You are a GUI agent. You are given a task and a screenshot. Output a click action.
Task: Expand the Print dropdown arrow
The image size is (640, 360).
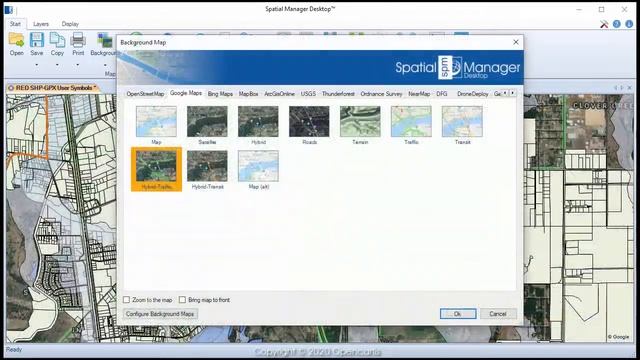(x=78, y=64)
